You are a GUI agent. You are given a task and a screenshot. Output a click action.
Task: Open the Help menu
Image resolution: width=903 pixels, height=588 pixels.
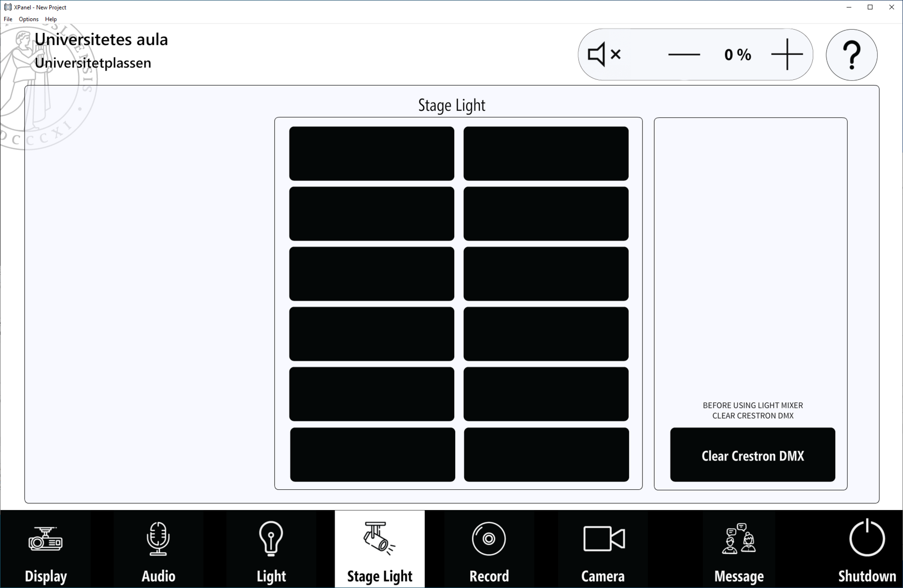[x=51, y=19]
